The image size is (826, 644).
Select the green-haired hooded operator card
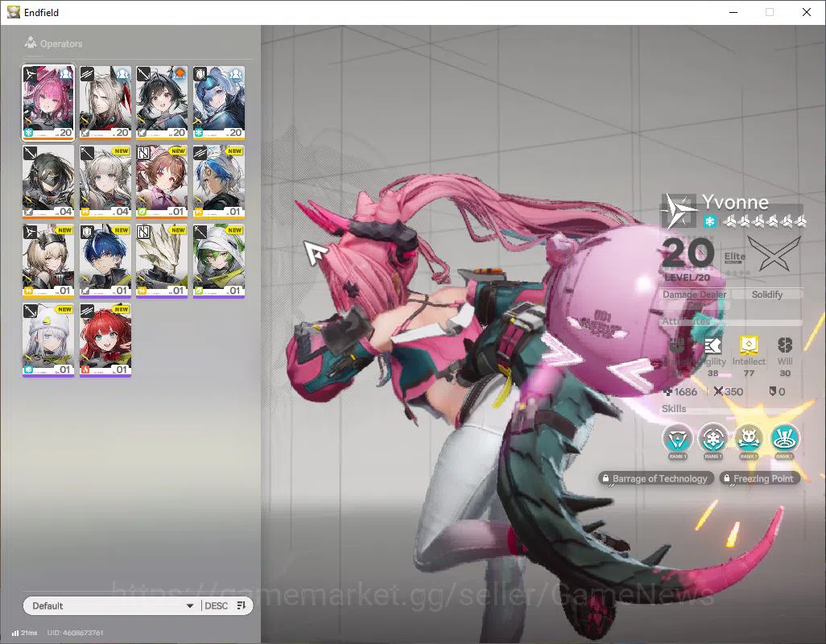pos(219,261)
